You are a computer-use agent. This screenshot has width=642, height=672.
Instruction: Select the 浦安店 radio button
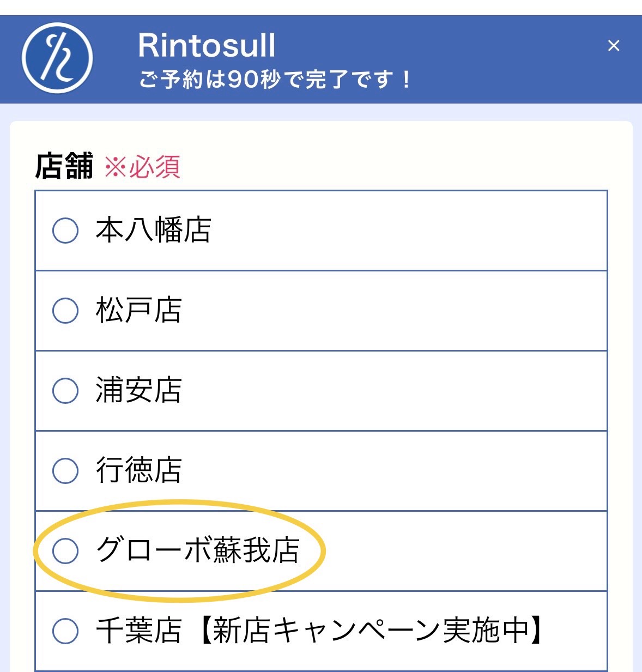pos(65,390)
